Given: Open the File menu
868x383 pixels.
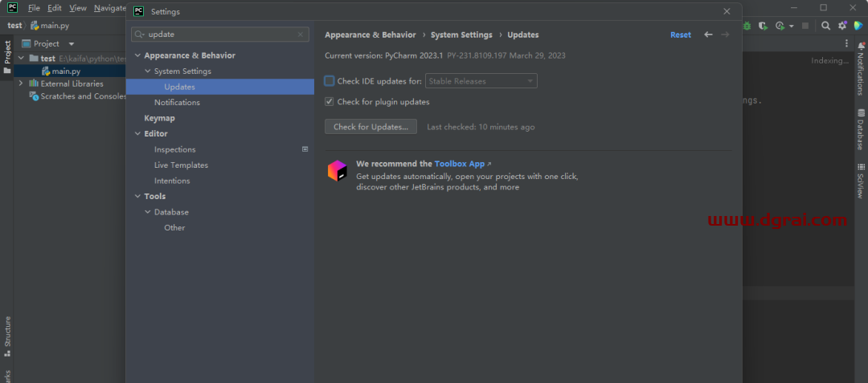Looking at the screenshot, I should (34, 8).
